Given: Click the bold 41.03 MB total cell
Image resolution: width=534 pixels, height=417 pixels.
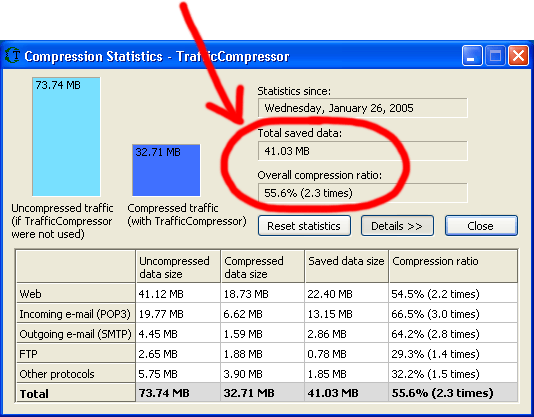Looking at the screenshot, I should tap(347, 393).
